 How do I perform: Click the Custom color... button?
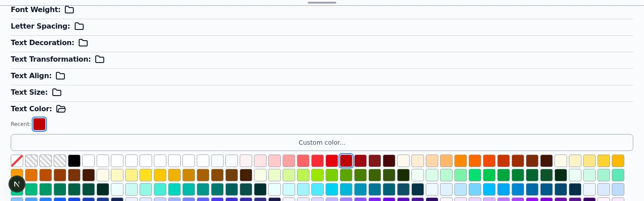pos(322,142)
